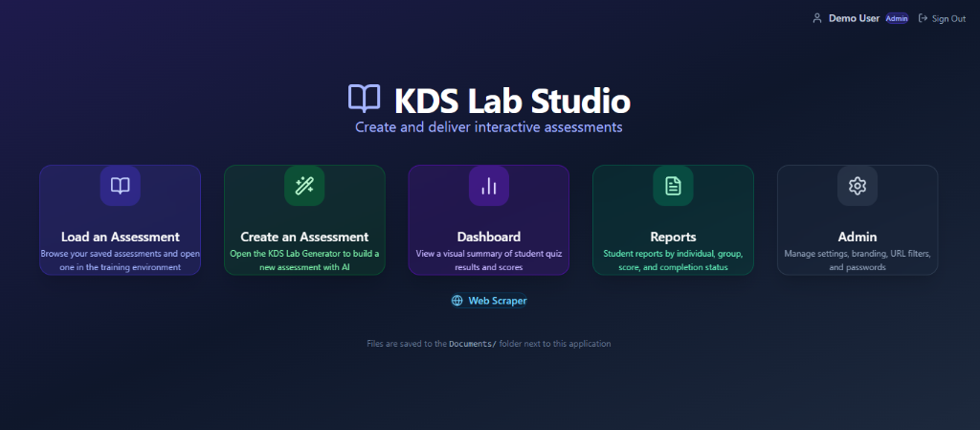980x430 pixels.
Task: Click 'View a visual summary' description text
Action: tap(489, 260)
